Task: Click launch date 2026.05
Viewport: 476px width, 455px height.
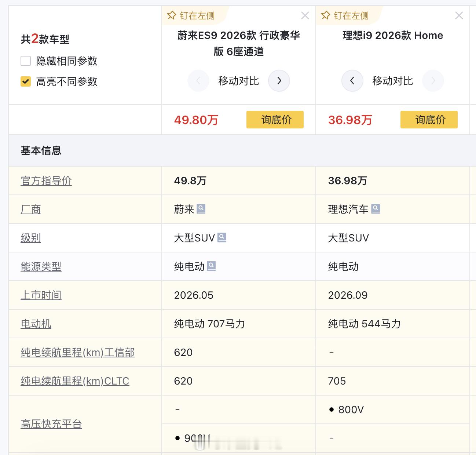Action: (x=194, y=295)
